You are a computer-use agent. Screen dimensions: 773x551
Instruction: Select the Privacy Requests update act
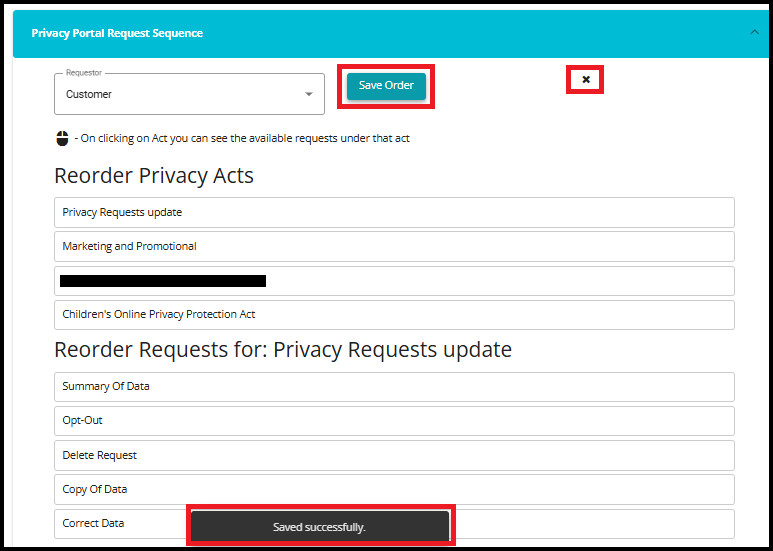pyautogui.click(x=394, y=212)
